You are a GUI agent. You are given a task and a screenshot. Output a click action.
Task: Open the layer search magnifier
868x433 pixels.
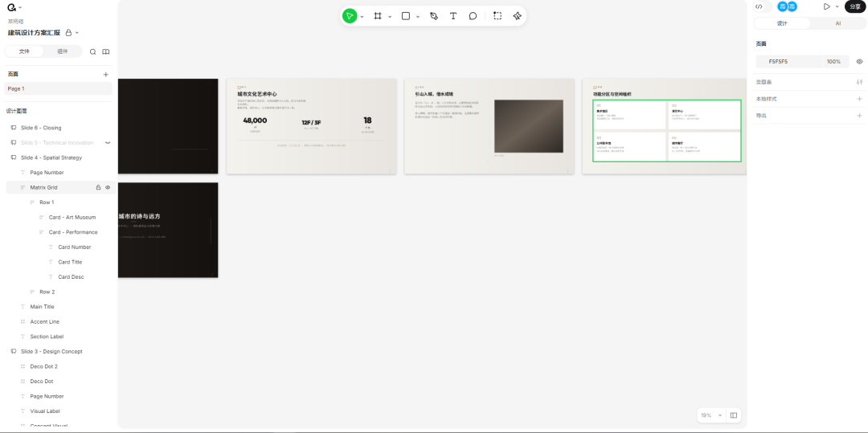click(x=93, y=51)
